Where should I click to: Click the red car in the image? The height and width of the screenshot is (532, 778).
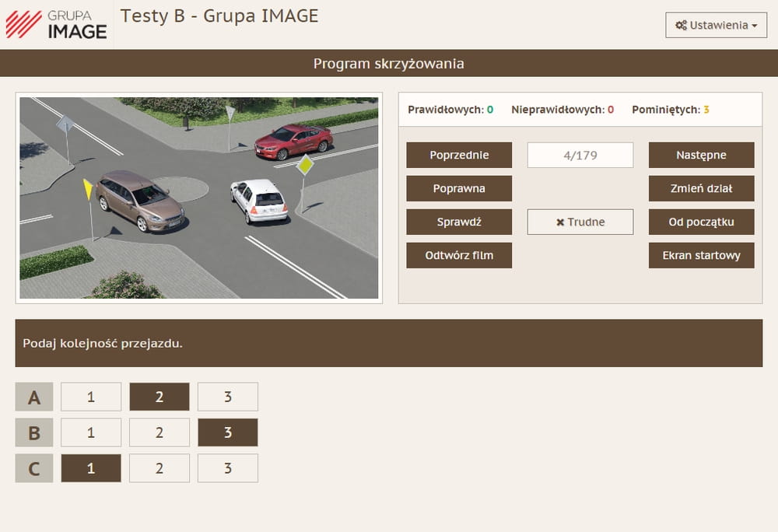[x=293, y=142]
